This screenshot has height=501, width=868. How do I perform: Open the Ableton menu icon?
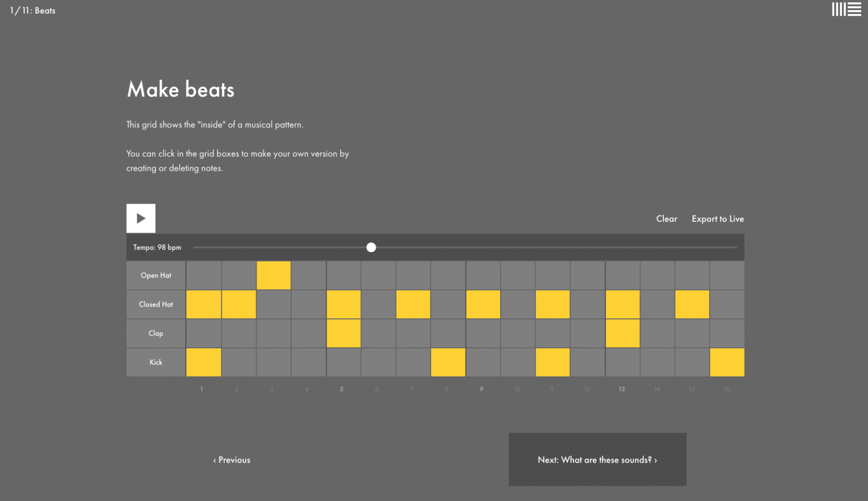coord(846,10)
